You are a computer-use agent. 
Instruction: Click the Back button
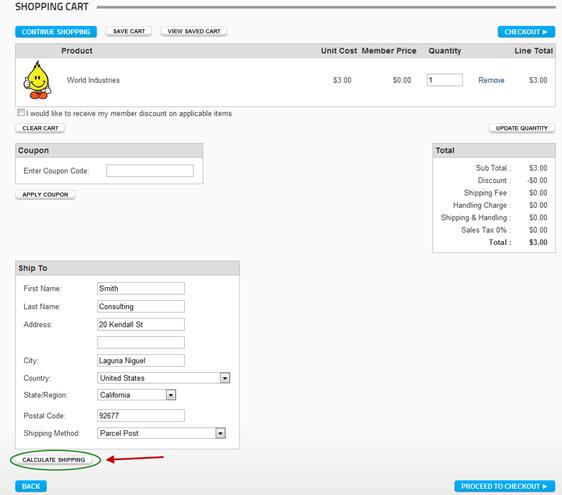coord(31,486)
